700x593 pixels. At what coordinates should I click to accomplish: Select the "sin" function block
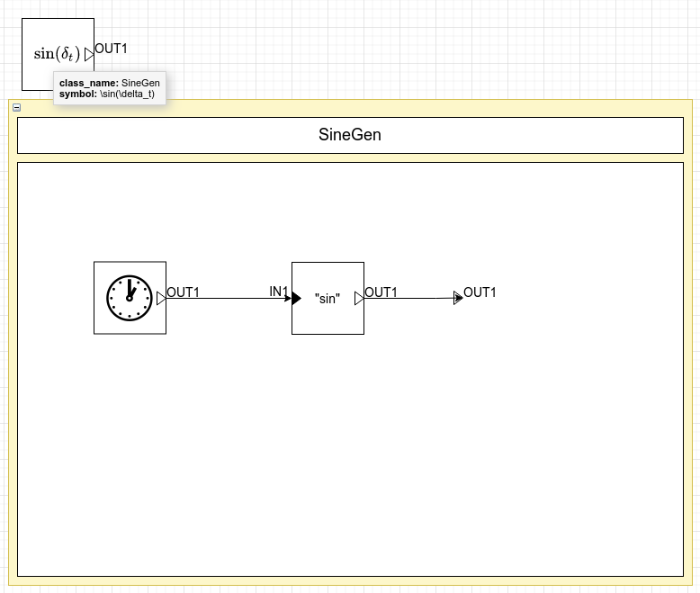[328, 298]
